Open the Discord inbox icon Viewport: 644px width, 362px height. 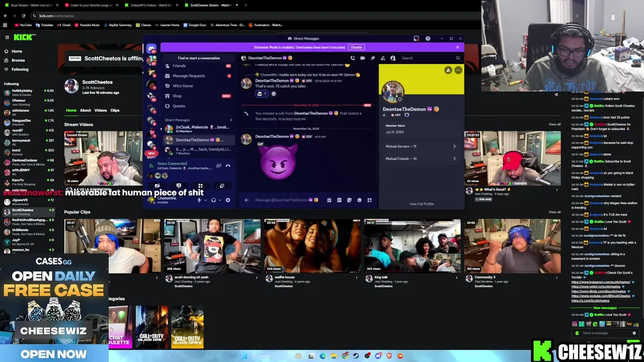(x=416, y=38)
